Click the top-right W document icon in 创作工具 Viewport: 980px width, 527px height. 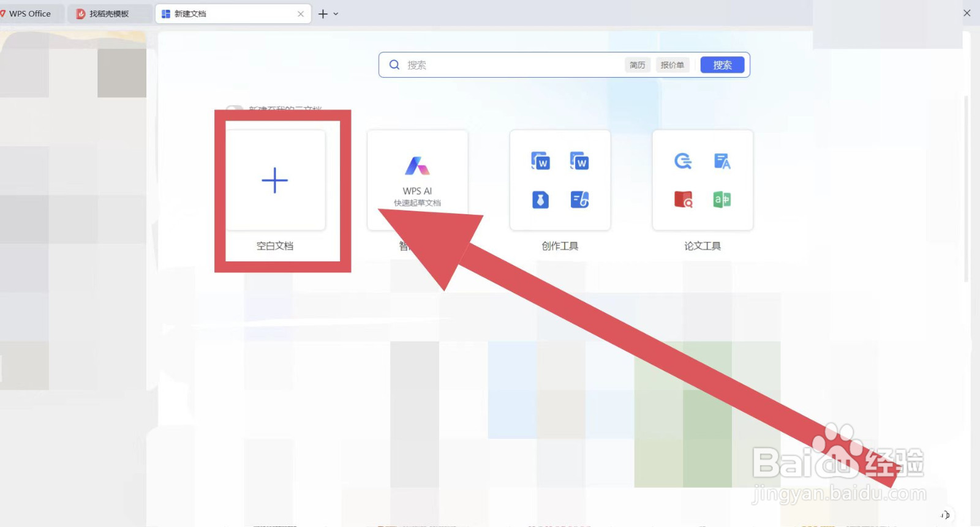click(579, 161)
